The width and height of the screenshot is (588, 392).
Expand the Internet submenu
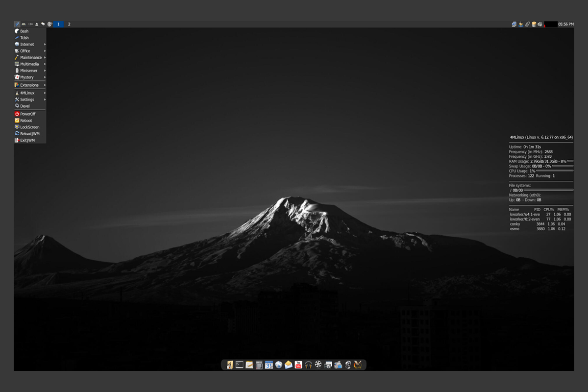(30, 44)
